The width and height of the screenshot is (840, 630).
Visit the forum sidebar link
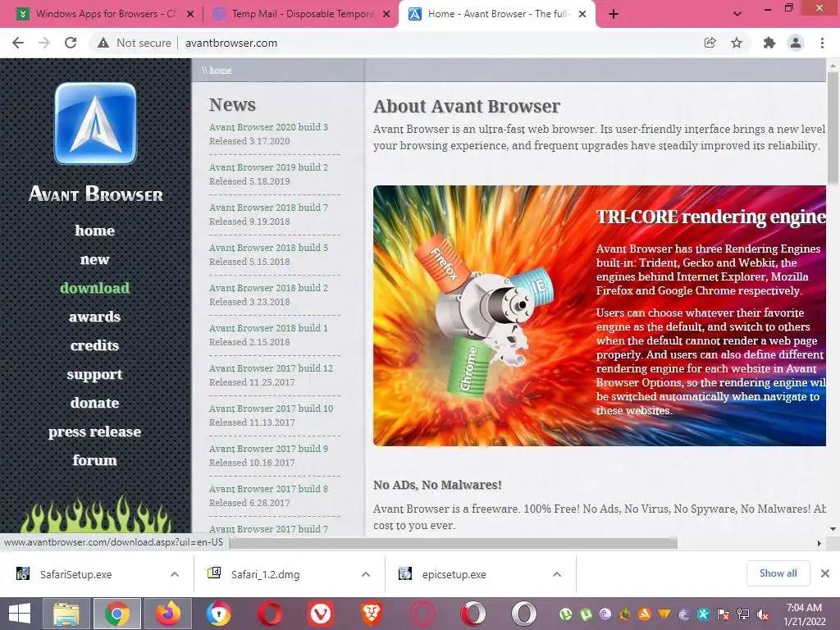click(95, 460)
